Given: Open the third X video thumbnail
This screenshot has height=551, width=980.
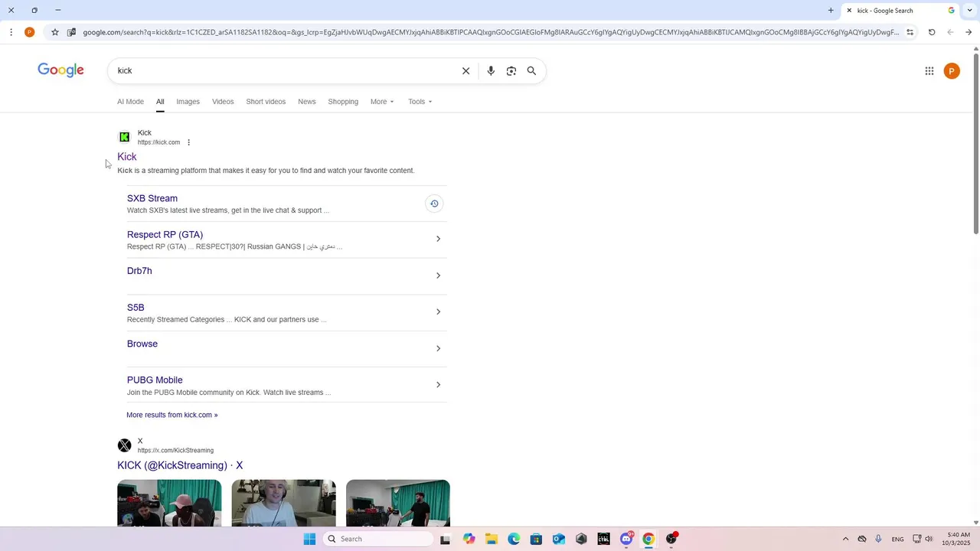Looking at the screenshot, I should pyautogui.click(x=398, y=503).
